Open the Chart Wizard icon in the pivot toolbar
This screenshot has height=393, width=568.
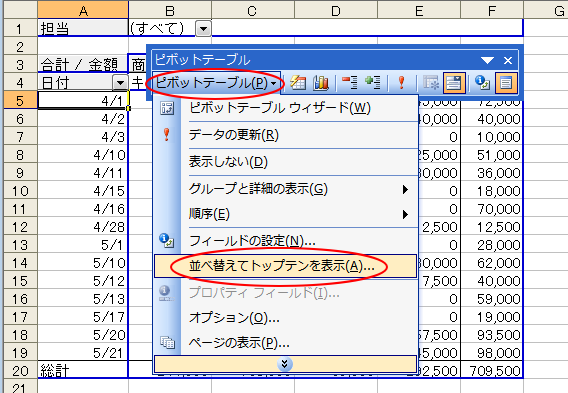tap(321, 83)
